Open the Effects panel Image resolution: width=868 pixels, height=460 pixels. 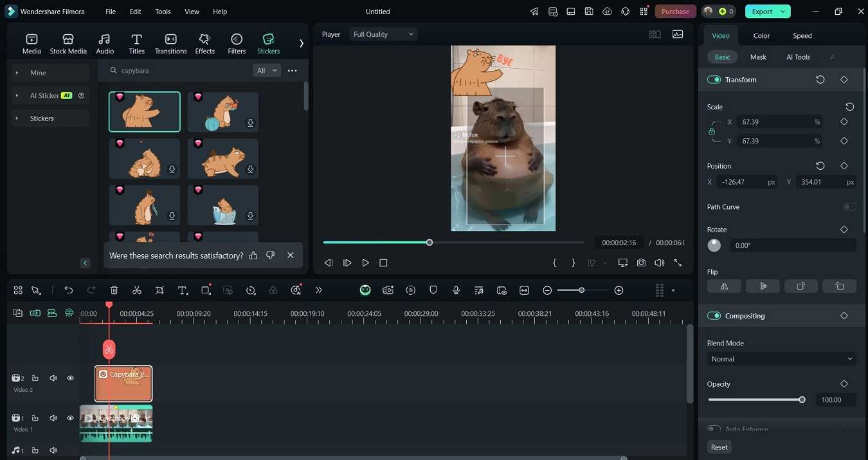pyautogui.click(x=204, y=44)
